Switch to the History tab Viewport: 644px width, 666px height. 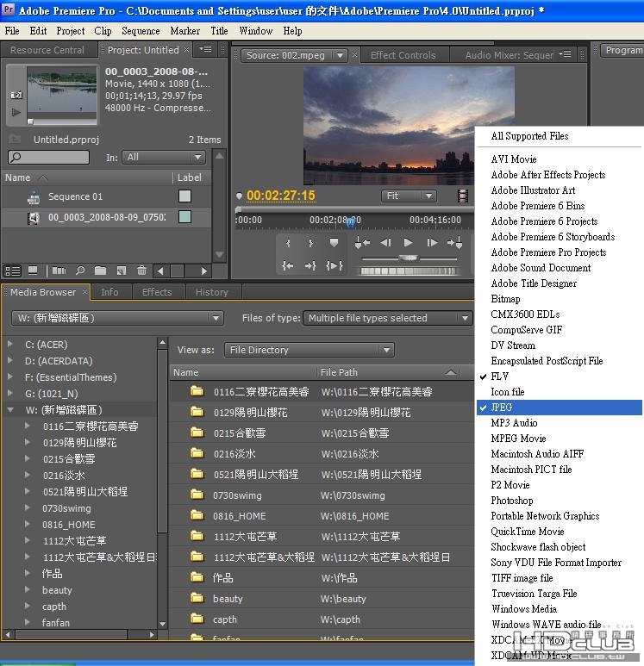pos(212,292)
